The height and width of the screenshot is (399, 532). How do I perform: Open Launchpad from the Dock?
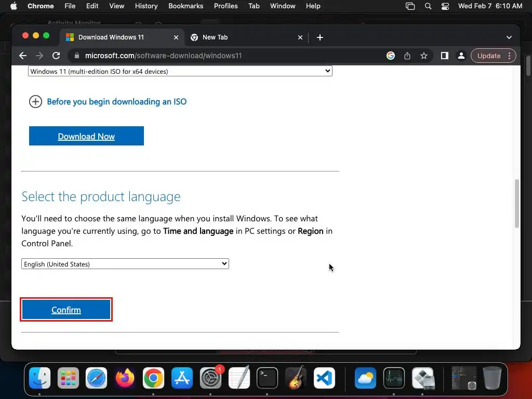68,378
